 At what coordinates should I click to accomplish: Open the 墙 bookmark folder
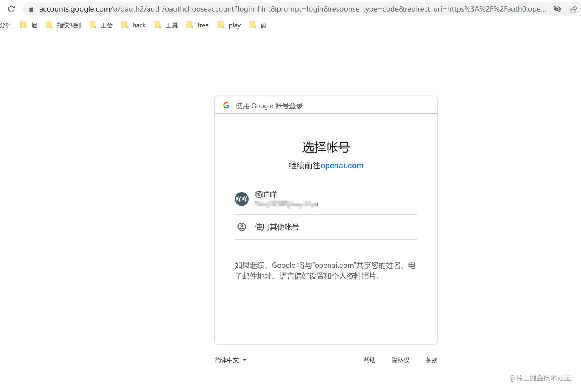click(29, 25)
